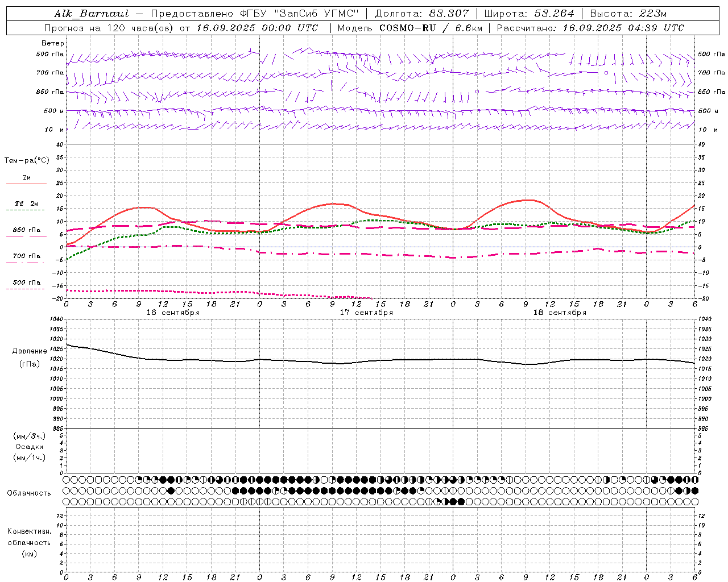Click the 18 сентября date label
The width and height of the screenshot is (728, 582).
pos(560,313)
